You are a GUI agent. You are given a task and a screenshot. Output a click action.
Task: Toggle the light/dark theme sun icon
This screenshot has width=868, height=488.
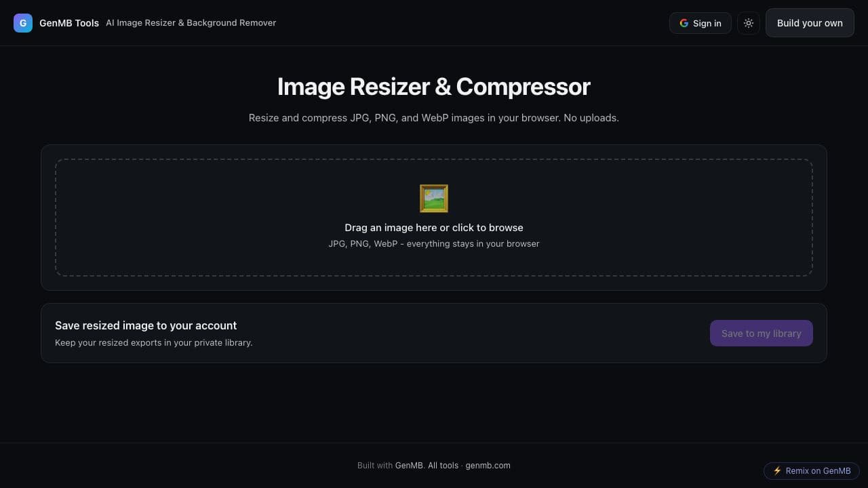tap(749, 23)
